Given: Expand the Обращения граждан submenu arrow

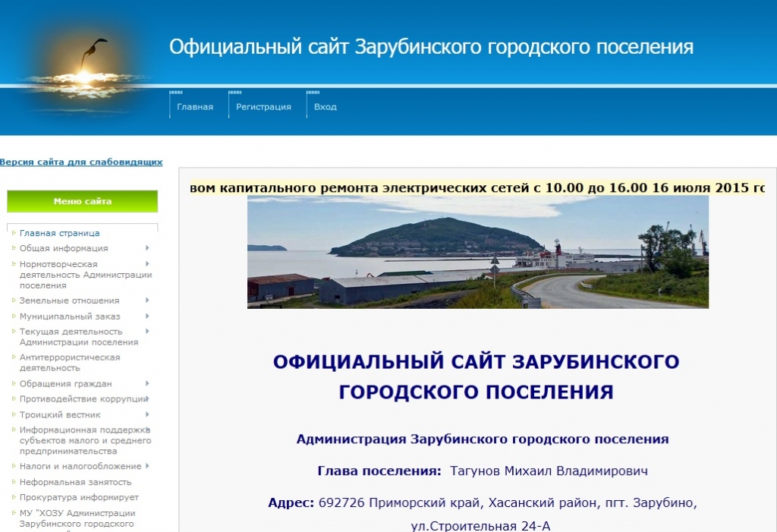Looking at the screenshot, I should [147, 383].
